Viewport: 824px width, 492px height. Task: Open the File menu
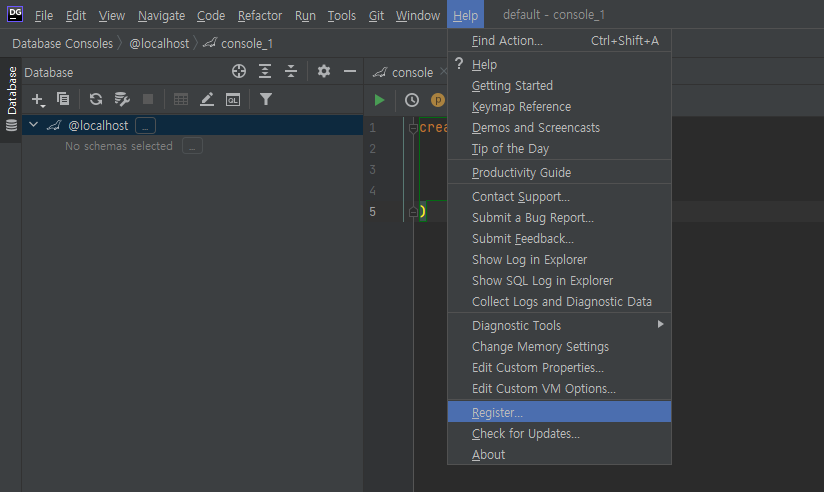click(44, 16)
